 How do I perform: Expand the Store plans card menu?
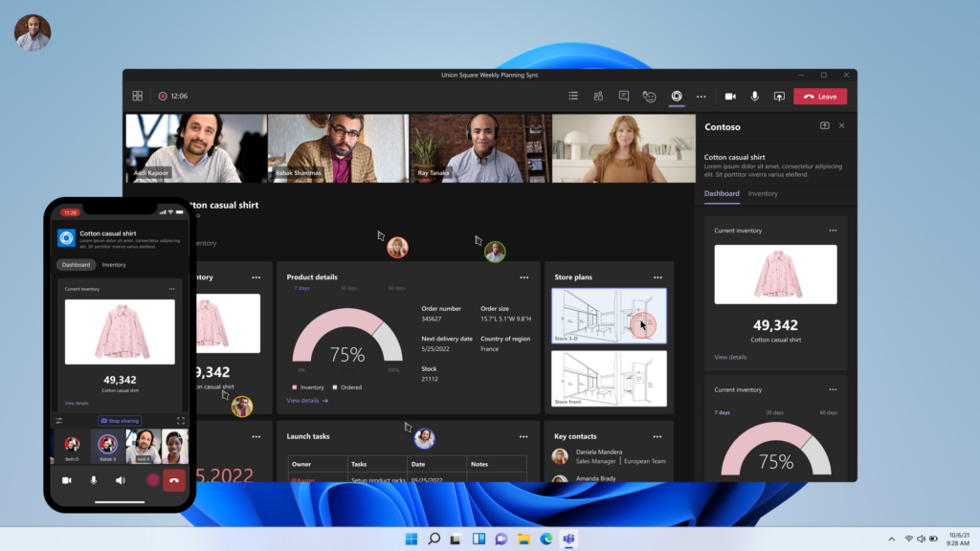(657, 277)
